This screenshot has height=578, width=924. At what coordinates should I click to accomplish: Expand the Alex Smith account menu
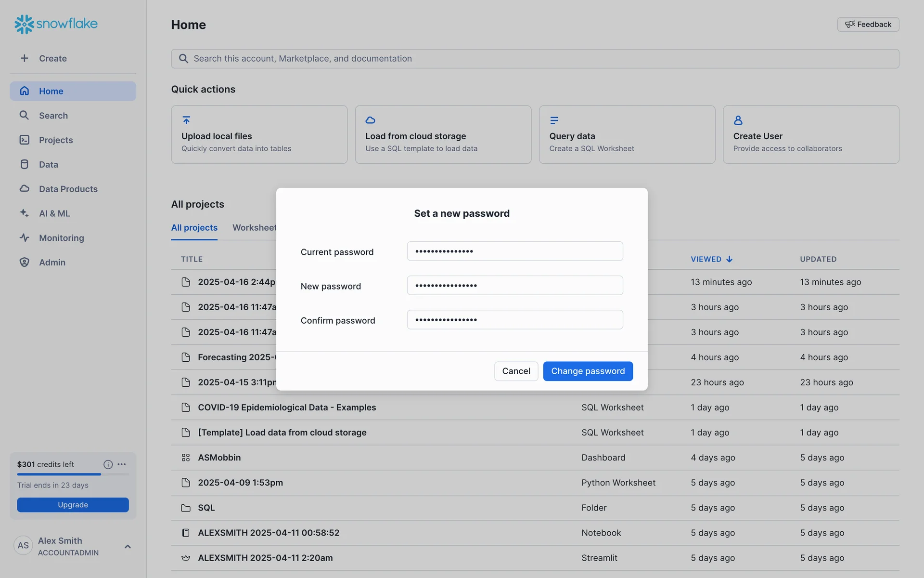click(128, 546)
